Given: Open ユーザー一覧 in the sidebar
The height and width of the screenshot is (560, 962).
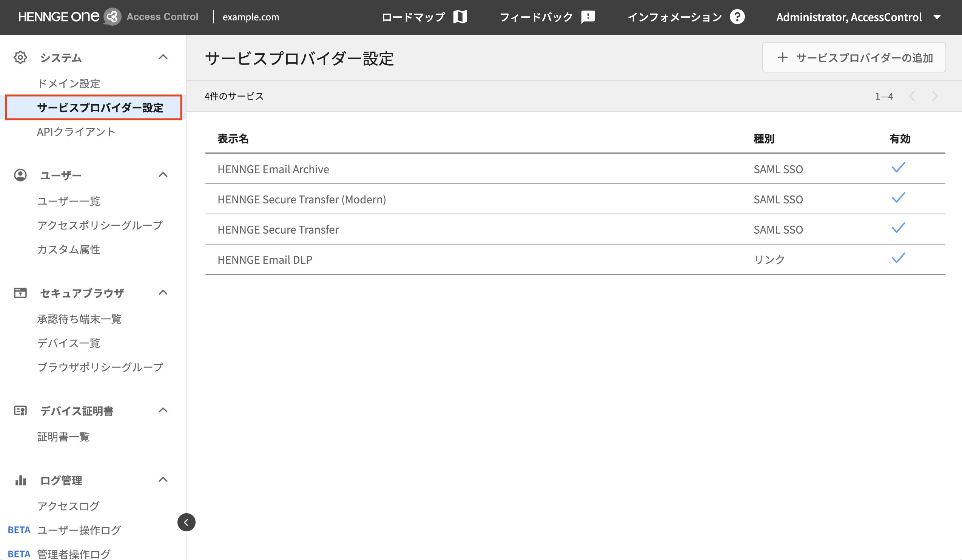Looking at the screenshot, I should click(x=69, y=201).
